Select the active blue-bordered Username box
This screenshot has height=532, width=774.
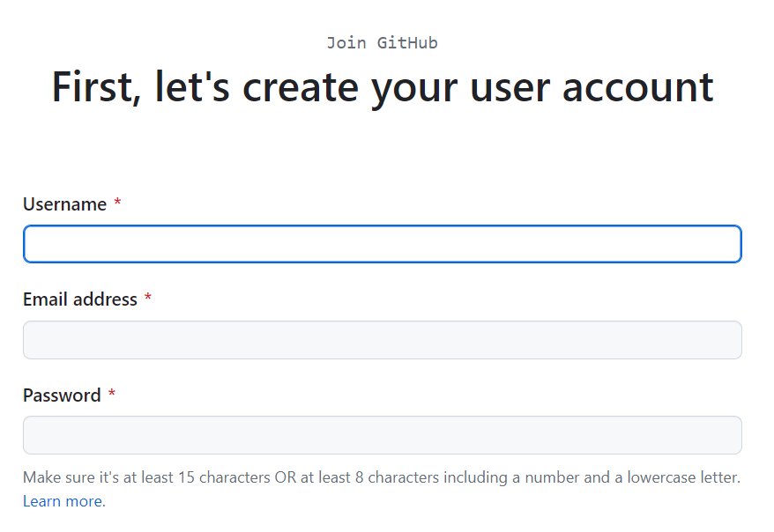coord(382,244)
